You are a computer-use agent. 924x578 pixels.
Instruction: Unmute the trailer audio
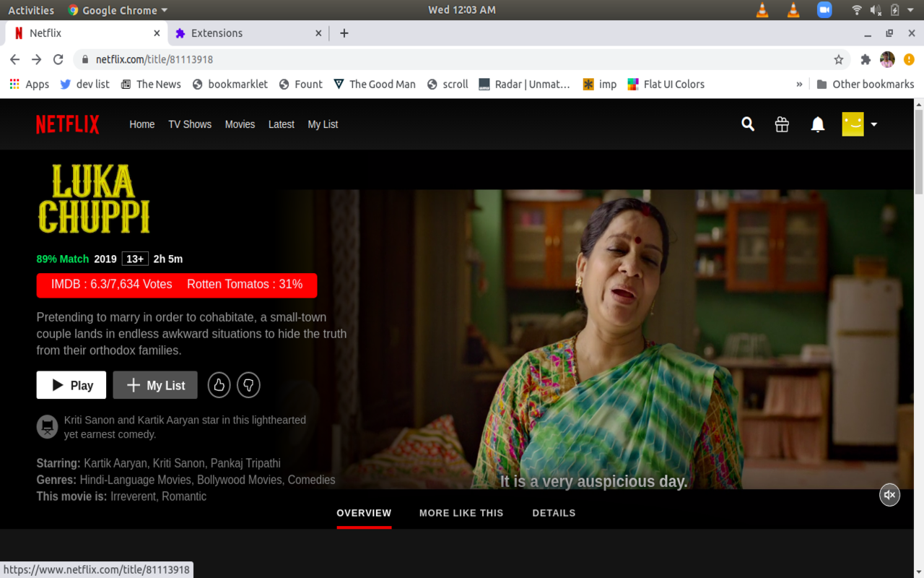pyautogui.click(x=889, y=495)
